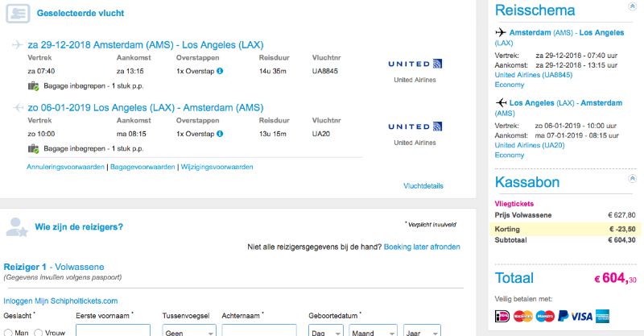644x336 pixels.
Task: Click Boeking later afronden link
Action: [422, 247]
